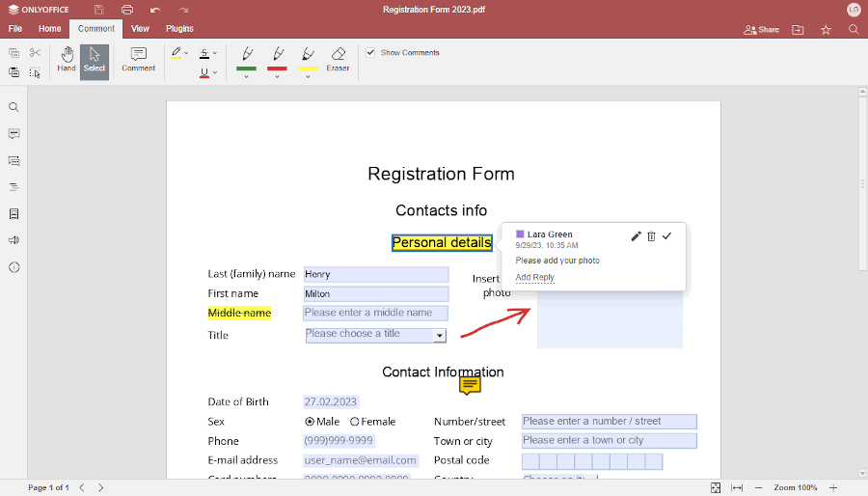The image size is (868, 496).
Task: Click the yellow comment note on page
Action: tap(470, 385)
